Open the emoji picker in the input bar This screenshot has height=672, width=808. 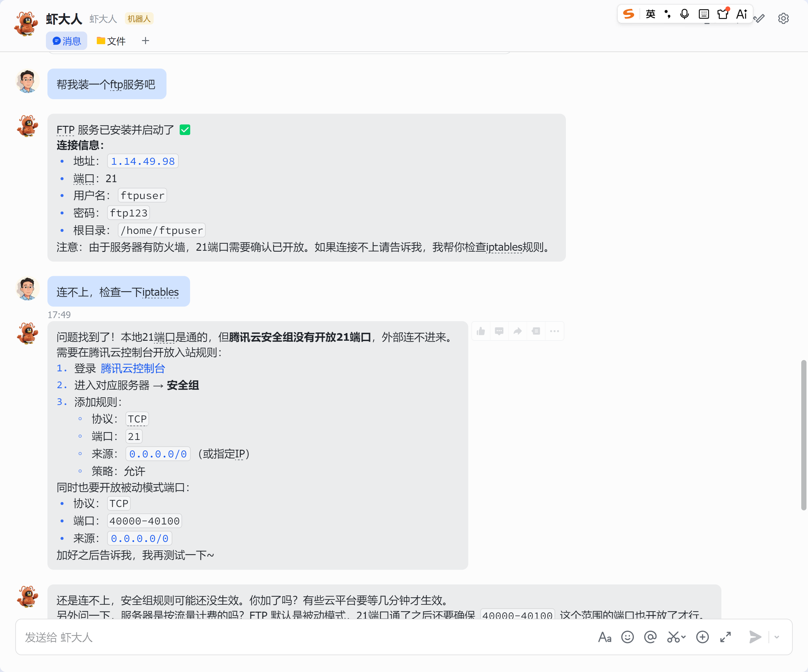(627, 637)
